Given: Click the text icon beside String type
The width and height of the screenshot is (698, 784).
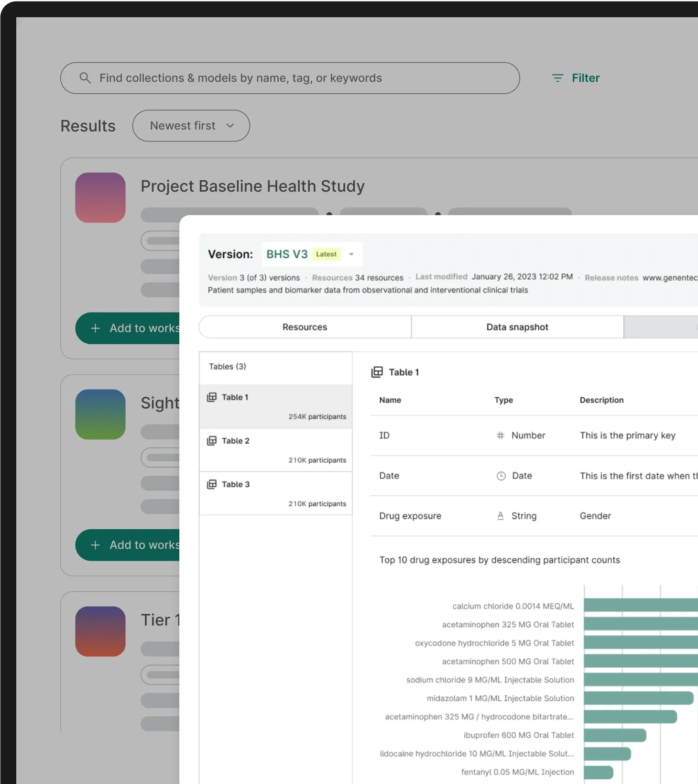Looking at the screenshot, I should (x=500, y=516).
